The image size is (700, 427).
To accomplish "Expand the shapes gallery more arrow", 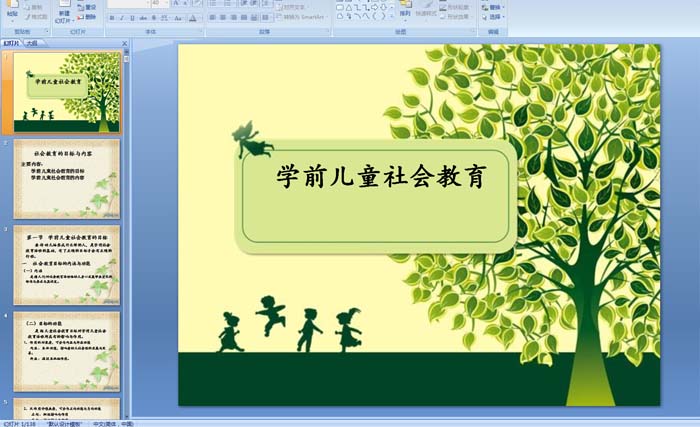I will pyautogui.click(x=392, y=17).
